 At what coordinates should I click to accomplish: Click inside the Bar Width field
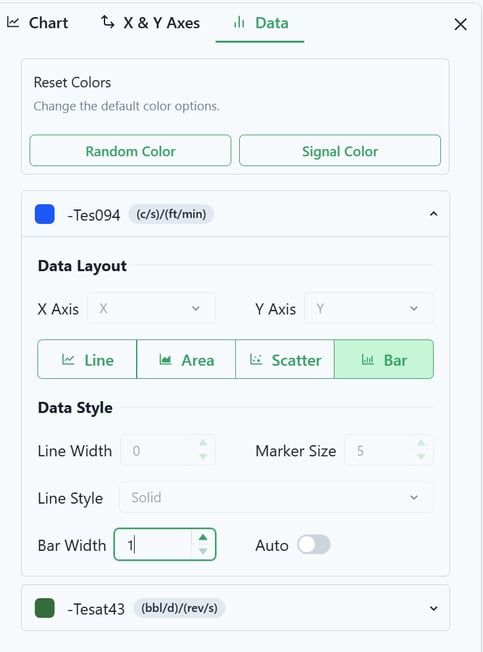point(153,545)
